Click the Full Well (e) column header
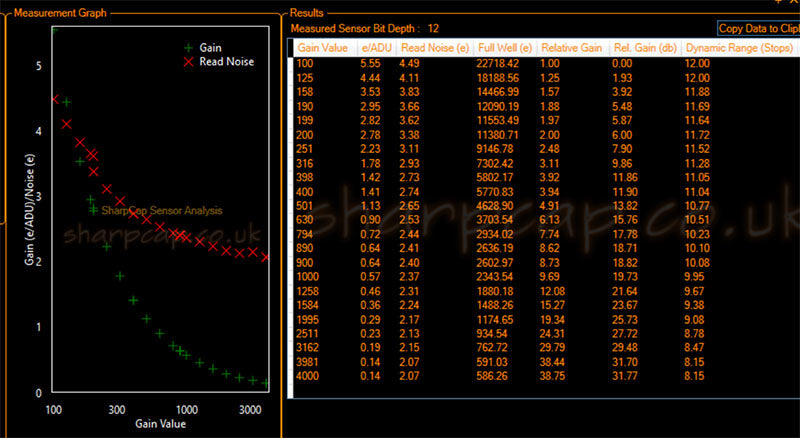The height and width of the screenshot is (438, 800). click(x=505, y=47)
